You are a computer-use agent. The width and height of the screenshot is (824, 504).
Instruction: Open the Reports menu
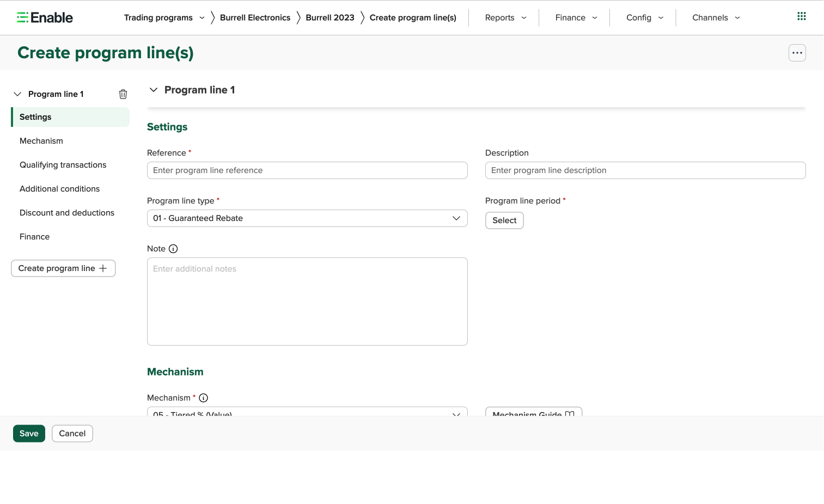click(505, 17)
